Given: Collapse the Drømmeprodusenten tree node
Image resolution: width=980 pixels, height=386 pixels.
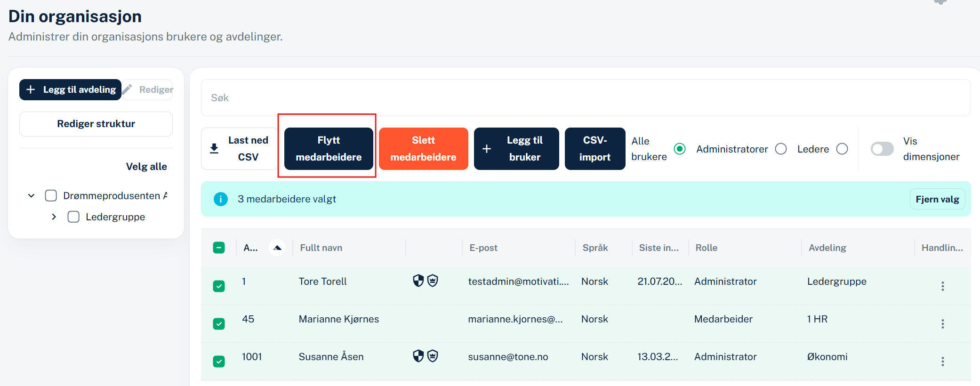Looking at the screenshot, I should tap(31, 195).
